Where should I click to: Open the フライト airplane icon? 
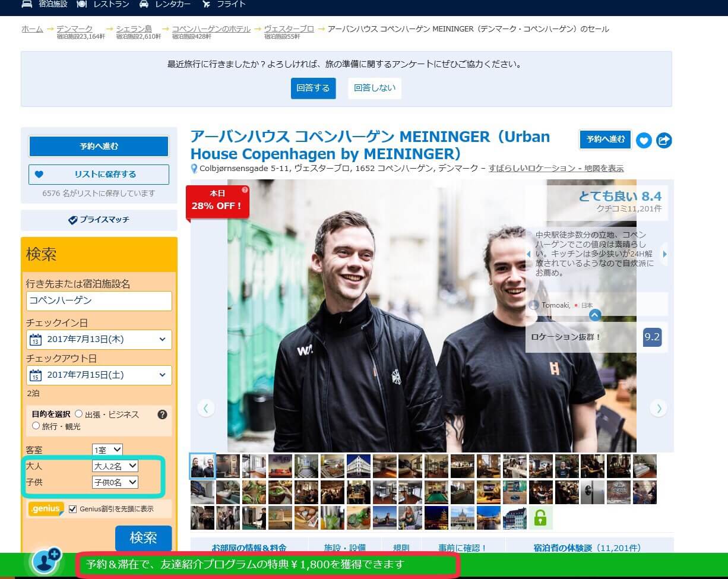[206, 4]
